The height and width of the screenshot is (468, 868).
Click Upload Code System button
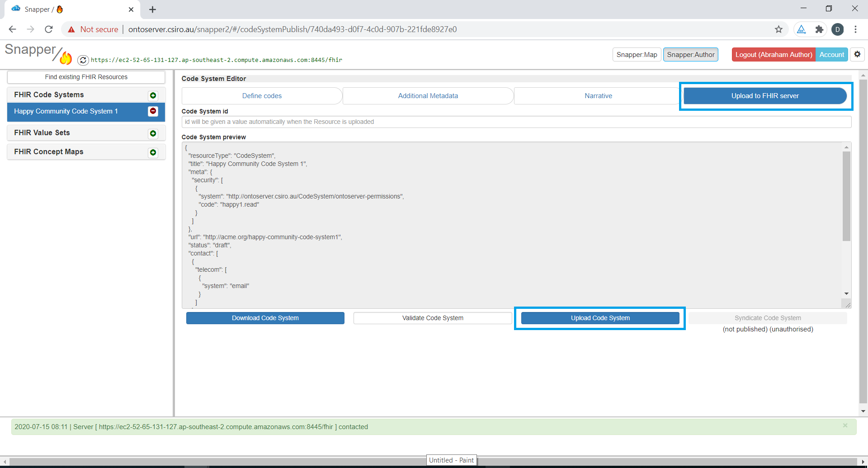click(600, 318)
